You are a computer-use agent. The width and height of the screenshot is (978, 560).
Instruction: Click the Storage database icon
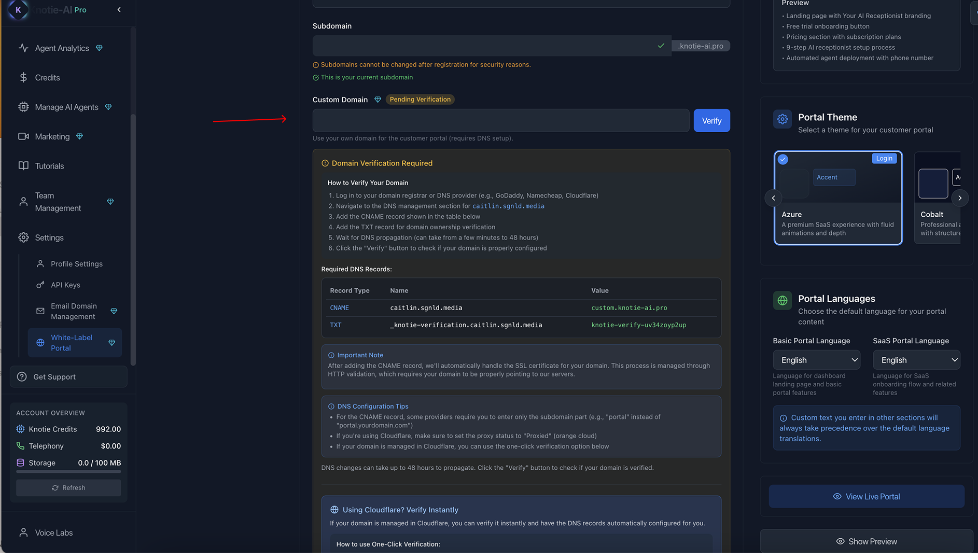click(x=20, y=463)
